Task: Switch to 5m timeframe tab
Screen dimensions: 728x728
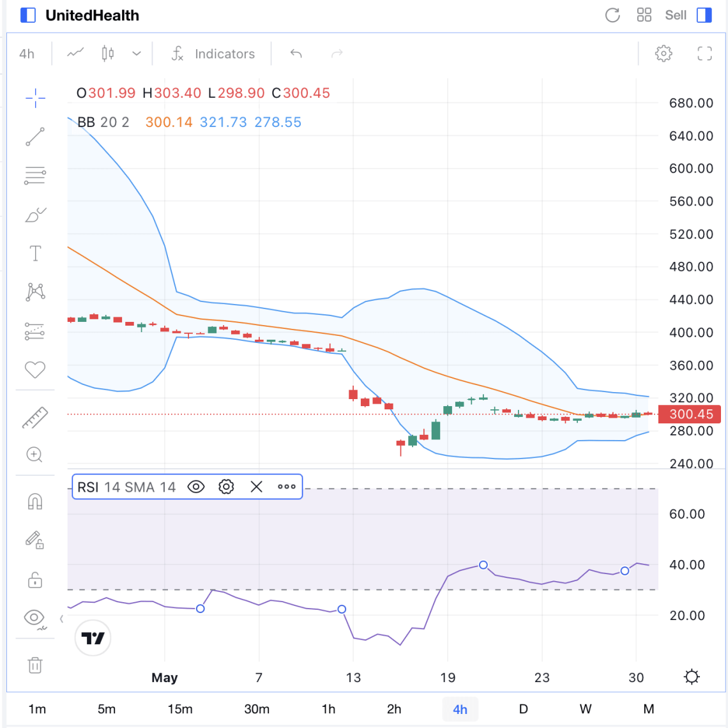Action: 106,709
